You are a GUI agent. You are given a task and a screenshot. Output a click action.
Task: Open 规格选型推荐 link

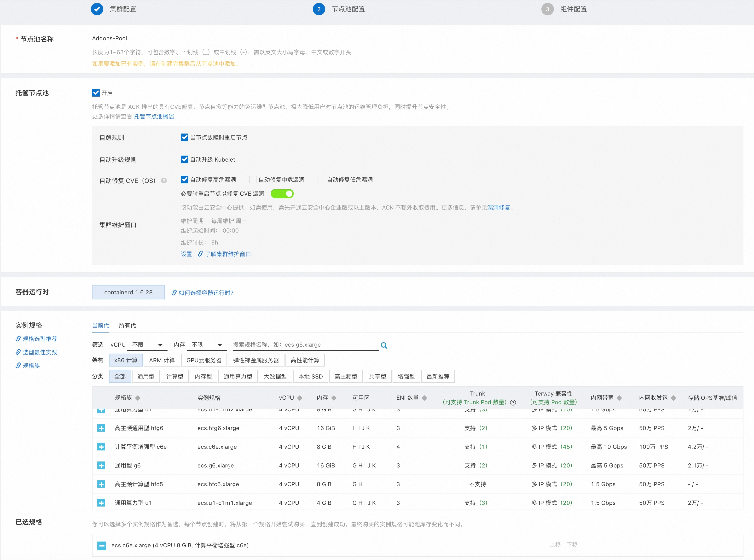pos(40,339)
